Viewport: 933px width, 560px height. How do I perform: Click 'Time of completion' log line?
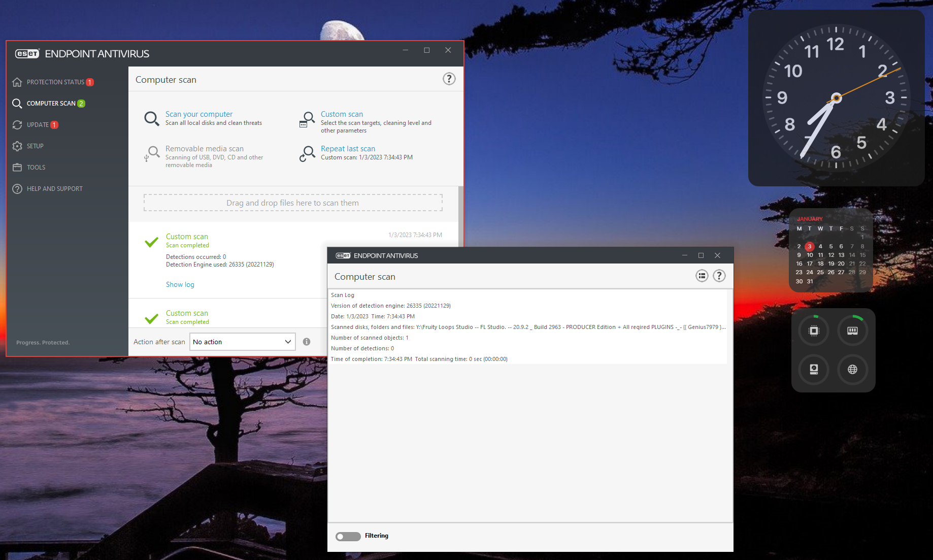[x=419, y=359]
